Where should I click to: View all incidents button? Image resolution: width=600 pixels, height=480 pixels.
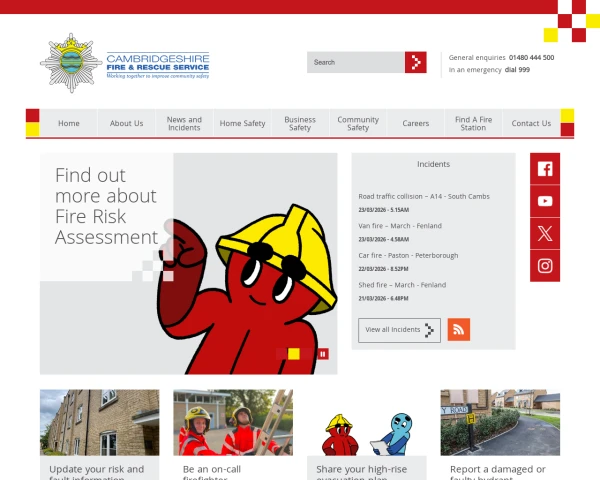click(x=399, y=330)
